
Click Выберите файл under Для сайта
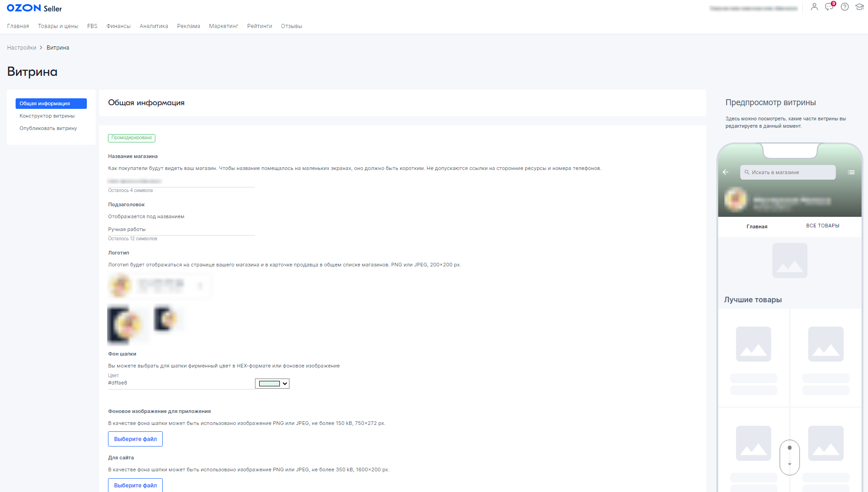[x=135, y=485]
